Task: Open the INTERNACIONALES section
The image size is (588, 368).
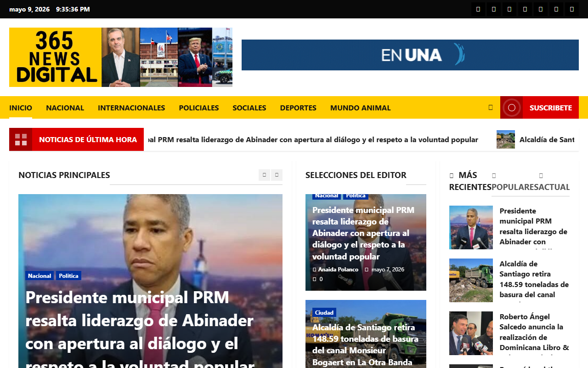Action: point(131,108)
